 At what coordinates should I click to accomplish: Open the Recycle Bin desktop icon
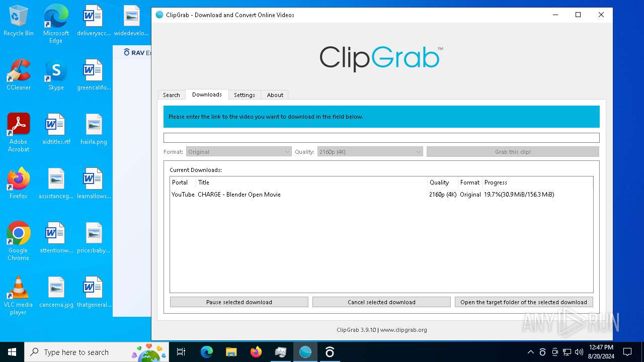pos(19,21)
